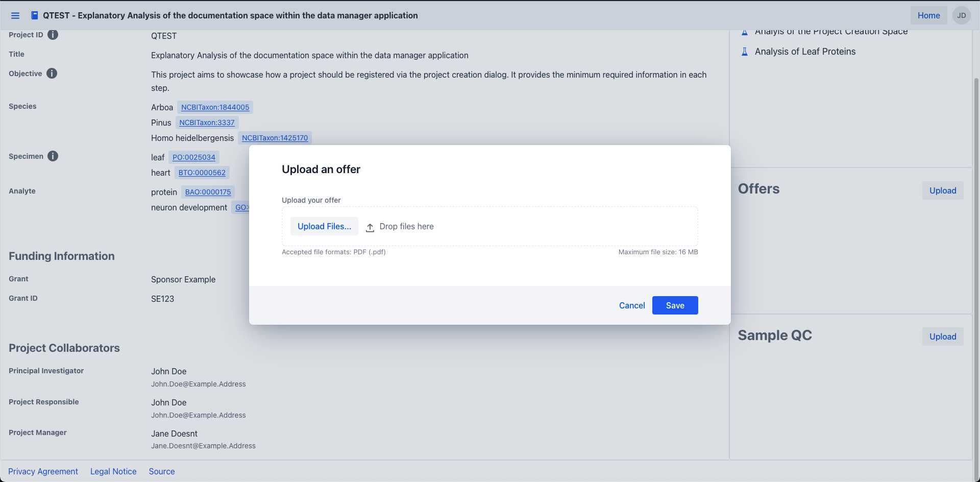The width and height of the screenshot is (980, 482).
Task: Click the Project ID info icon
Action: click(53, 35)
